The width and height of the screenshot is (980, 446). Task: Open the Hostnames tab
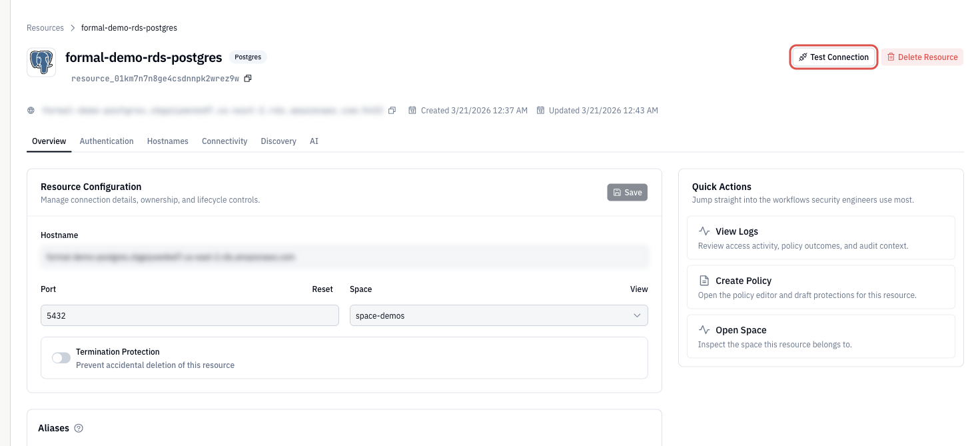[x=168, y=141]
